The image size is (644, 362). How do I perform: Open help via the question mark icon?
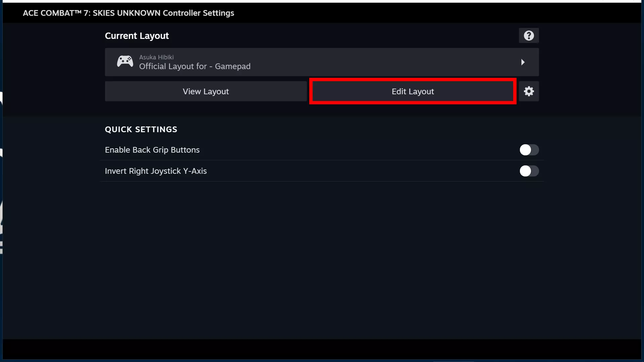[529, 36]
